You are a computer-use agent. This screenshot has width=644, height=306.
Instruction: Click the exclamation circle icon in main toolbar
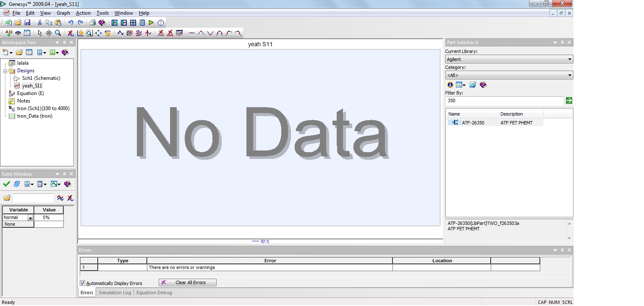coord(160,23)
